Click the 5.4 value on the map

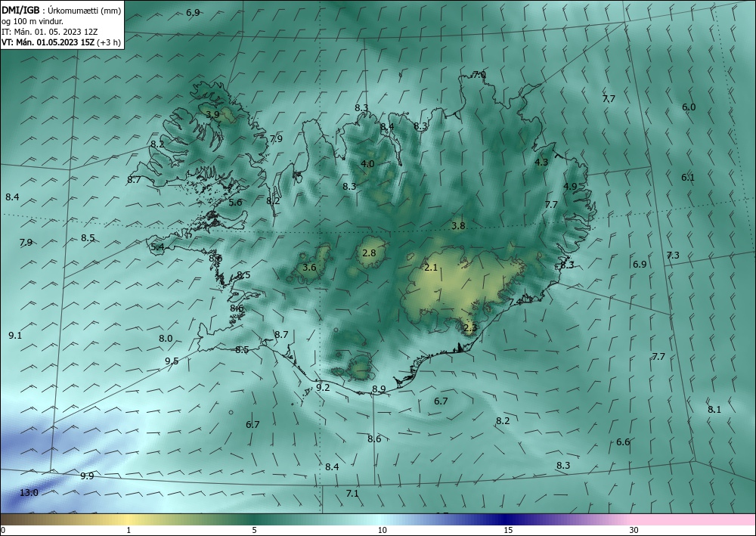point(158,247)
